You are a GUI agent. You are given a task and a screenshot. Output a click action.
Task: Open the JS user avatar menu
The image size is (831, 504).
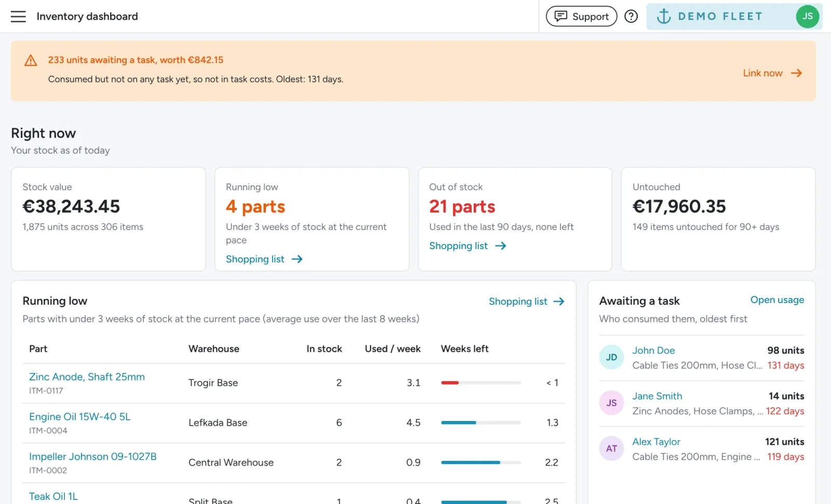808,16
